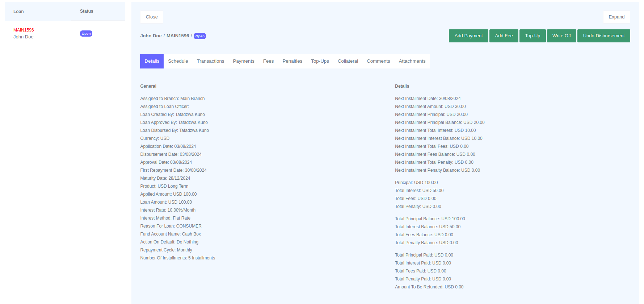Select the Details tab
This screenshot has width=644, height=304.
coord(152,61)
